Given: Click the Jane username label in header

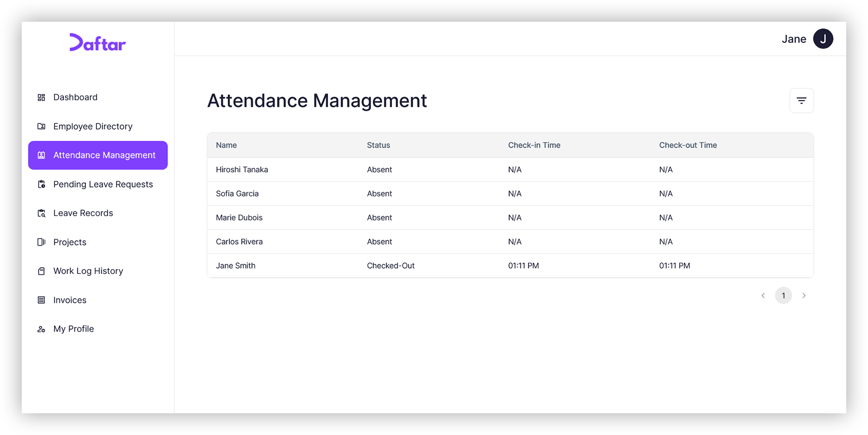Looking at the screenshot, I should (x=794, y=39).
